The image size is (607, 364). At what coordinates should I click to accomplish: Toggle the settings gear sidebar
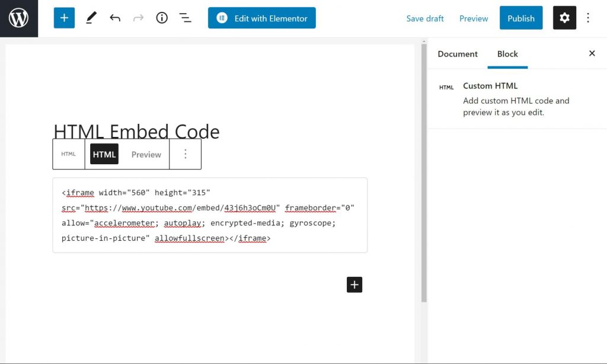click(564, 18)
